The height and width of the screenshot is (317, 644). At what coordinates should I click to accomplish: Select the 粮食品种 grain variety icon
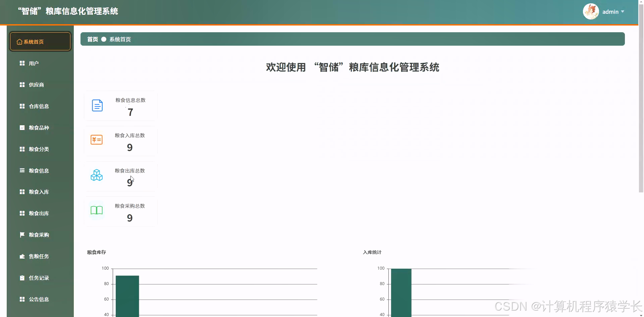(x=22, y=128)
